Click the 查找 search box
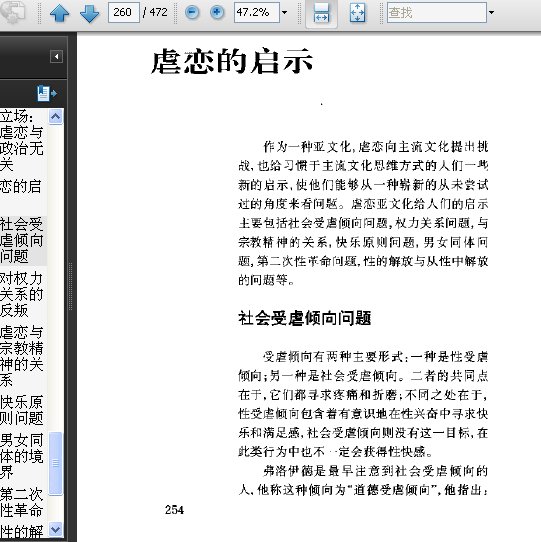Viewport: 541px width, 542px height. (x=437, y=12)
